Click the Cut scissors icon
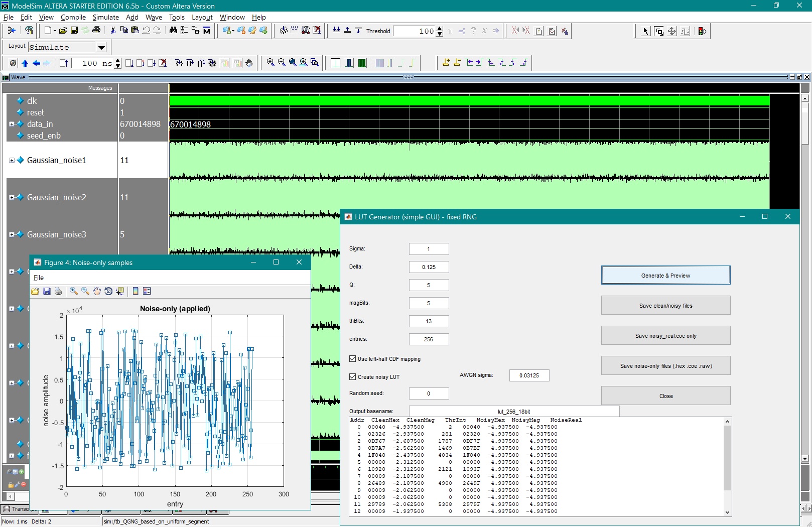 [113, 31]
